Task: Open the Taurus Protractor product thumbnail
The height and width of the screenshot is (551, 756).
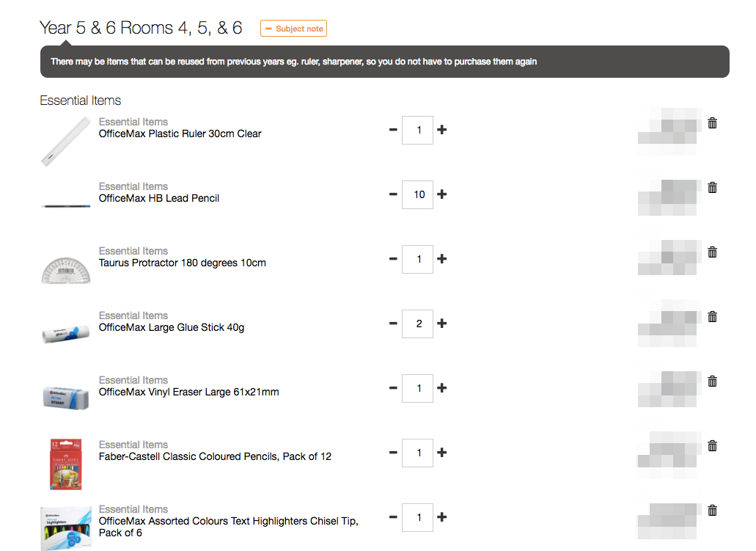Action: click(65, 270)
